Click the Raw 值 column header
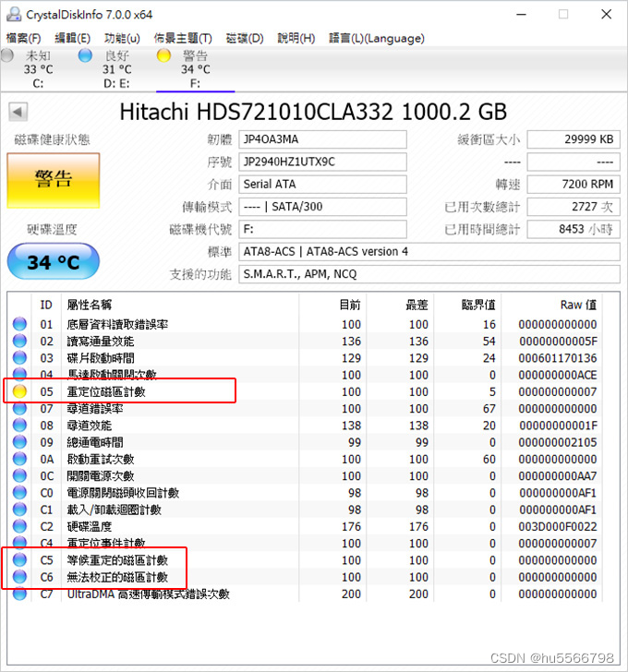The height and width of the screenshot is (672, 628). [x=551, y=305]
